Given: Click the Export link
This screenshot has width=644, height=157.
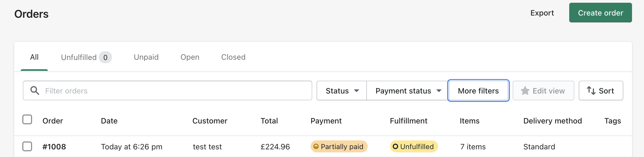Looking at the screenshot, I should (542, 13).
